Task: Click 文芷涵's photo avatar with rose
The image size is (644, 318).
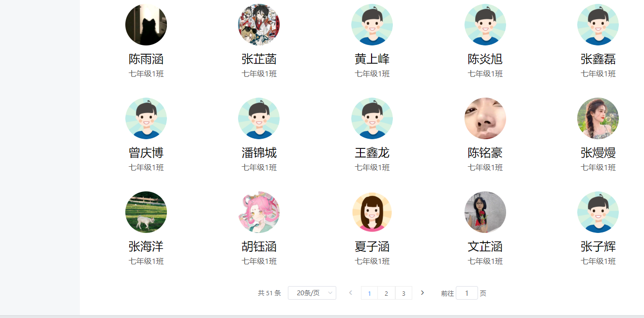Action: tap(485, 212)
